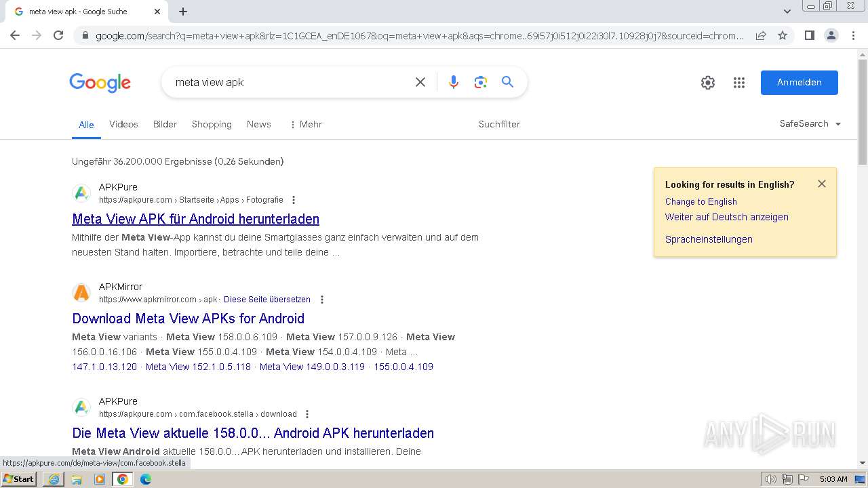Search by image with Google Lens icon
Screen dimensions: 868x488
(x=481, y=82)
